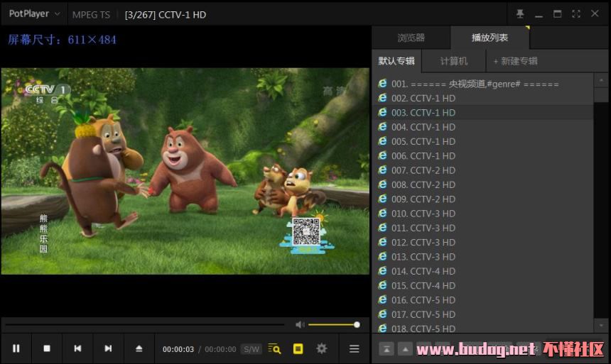
Task: Pin the window always on top
Action: click(x=520, y=14)
